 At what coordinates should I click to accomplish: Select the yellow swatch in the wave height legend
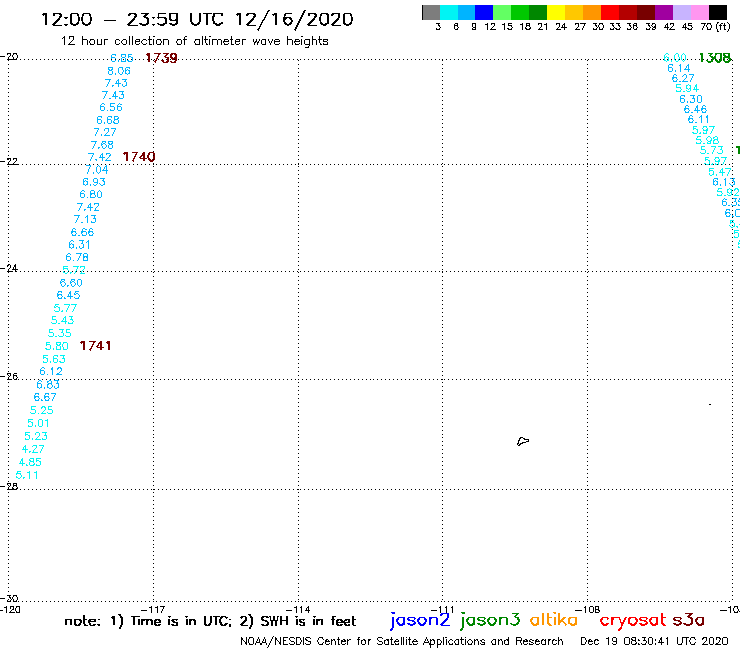(556, 12)
